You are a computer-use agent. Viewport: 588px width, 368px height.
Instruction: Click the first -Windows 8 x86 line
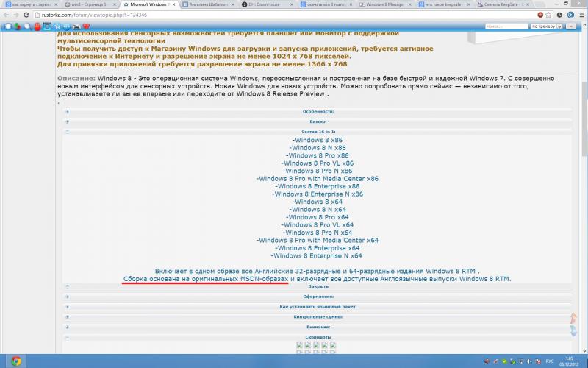pos(318,140)
